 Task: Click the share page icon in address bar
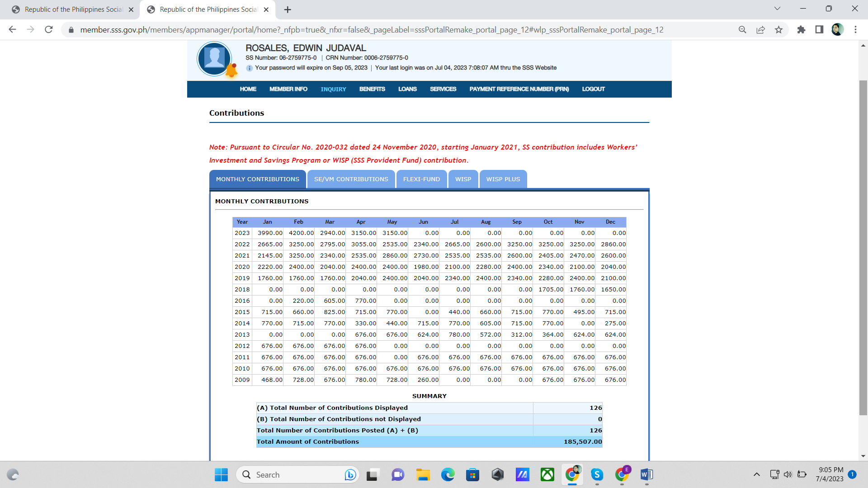tap(760, 30)
